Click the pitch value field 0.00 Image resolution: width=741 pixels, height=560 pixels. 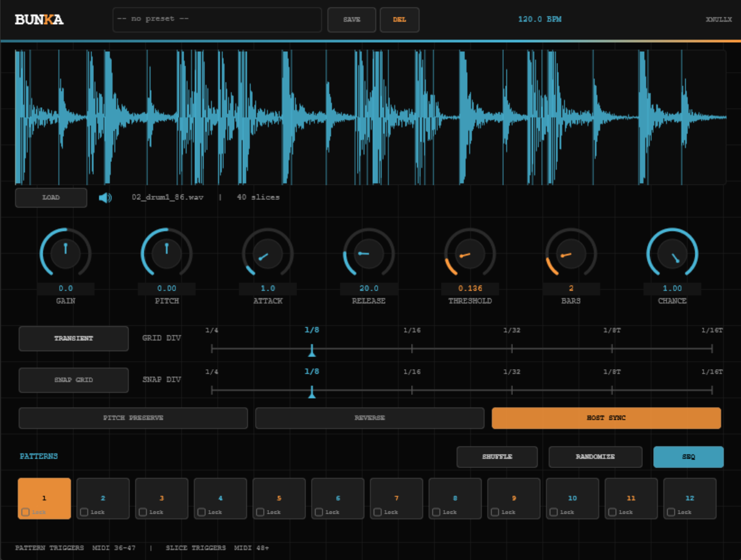(x=167, y=288)
